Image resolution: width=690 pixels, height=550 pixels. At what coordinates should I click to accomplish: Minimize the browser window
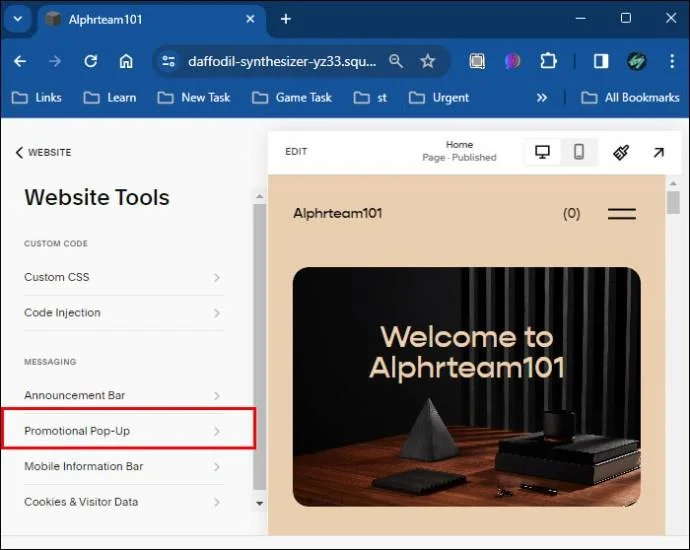[580, 18]
